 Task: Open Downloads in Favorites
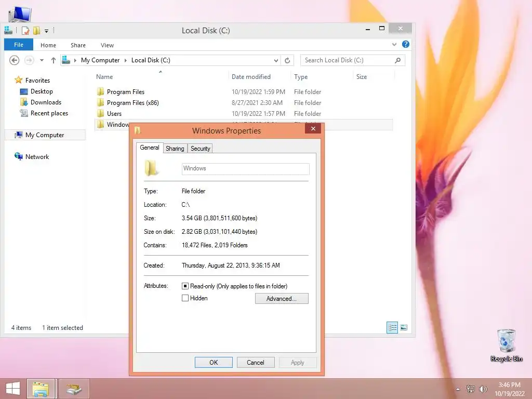coord(46,102)
